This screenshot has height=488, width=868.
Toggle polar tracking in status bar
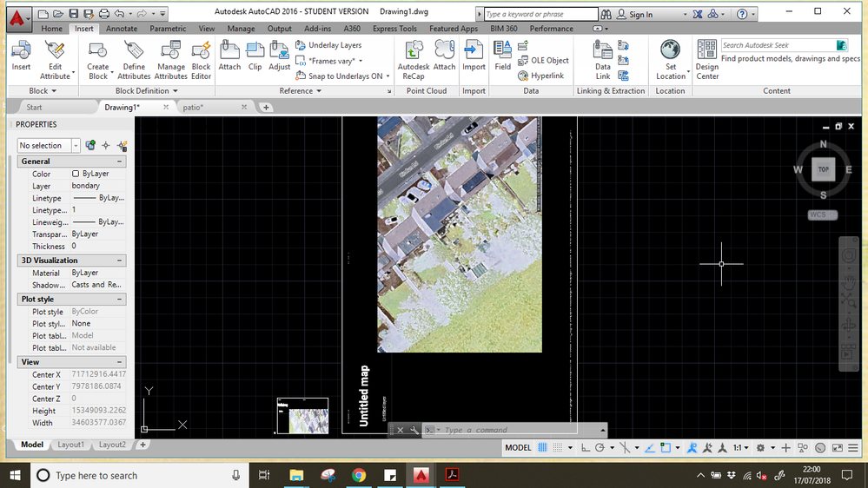point(600,448)
